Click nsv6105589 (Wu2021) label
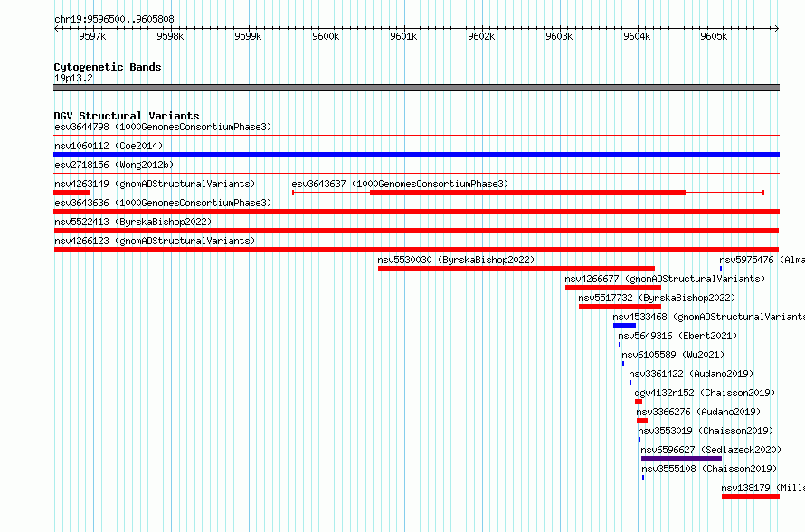805x532 pixels. click(x=673, y=355)
